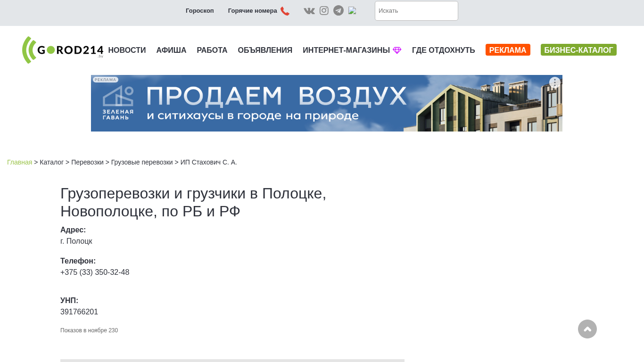Click the red phone icon for hot numbers
Screen dimensions: 644x362
285,11
